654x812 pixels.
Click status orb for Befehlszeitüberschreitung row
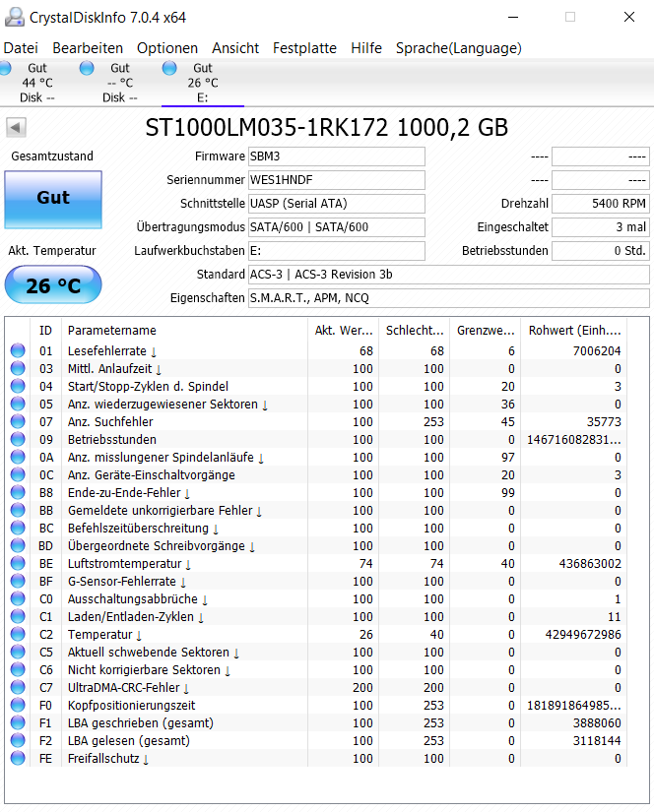(x=18, y=528)
